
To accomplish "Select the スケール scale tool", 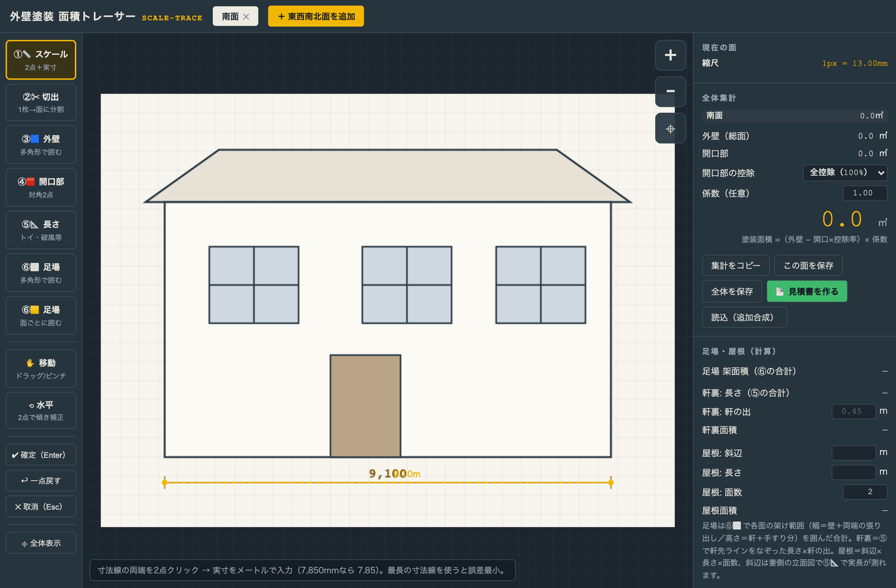I will coord(41,60).
